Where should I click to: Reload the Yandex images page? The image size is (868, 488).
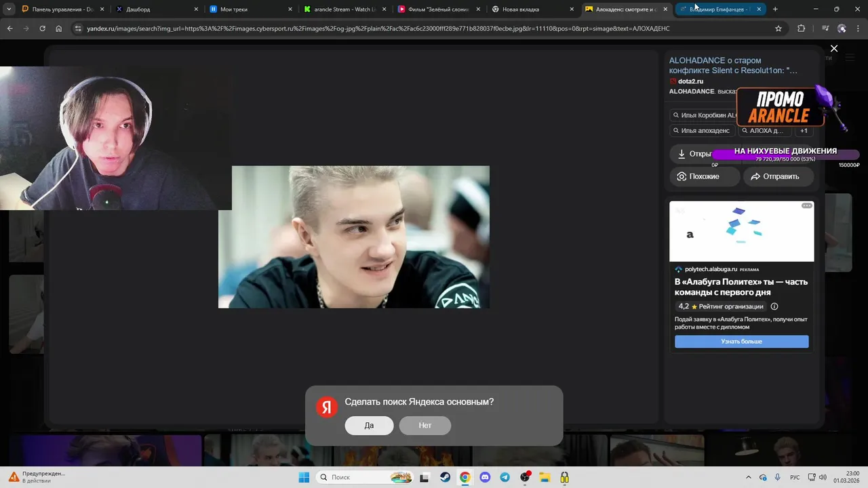click(x=42, y=28)
